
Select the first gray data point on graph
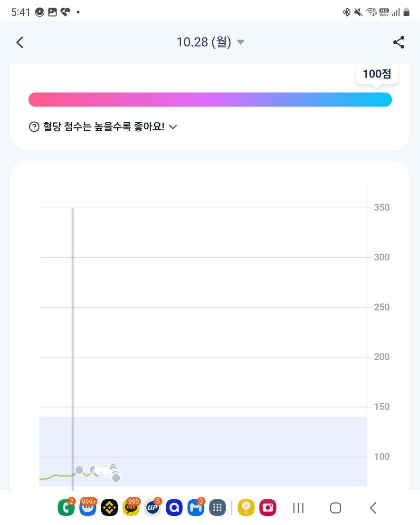(79, 470)
